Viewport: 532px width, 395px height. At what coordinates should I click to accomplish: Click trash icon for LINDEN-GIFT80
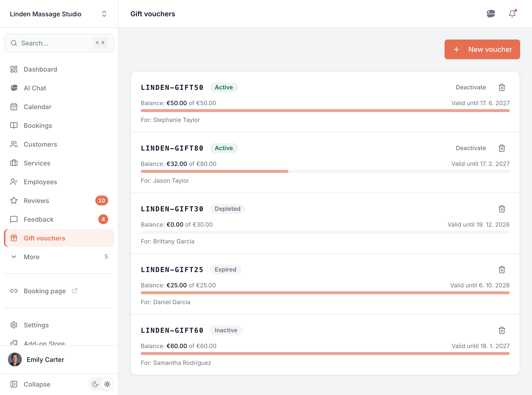(502, 148)
